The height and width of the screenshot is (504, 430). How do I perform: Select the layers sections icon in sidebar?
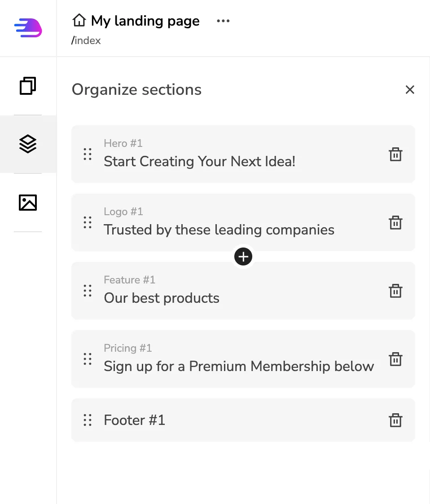click(28, 144)
